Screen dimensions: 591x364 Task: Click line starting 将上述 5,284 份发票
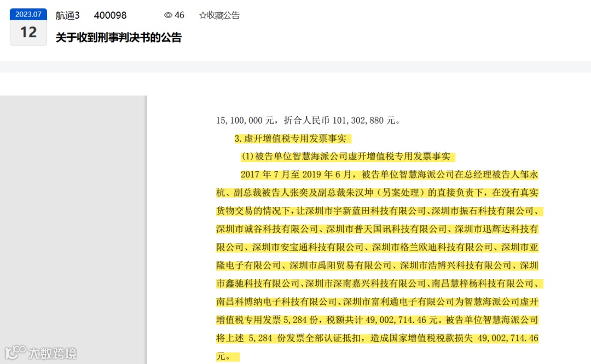pos(377,338)
